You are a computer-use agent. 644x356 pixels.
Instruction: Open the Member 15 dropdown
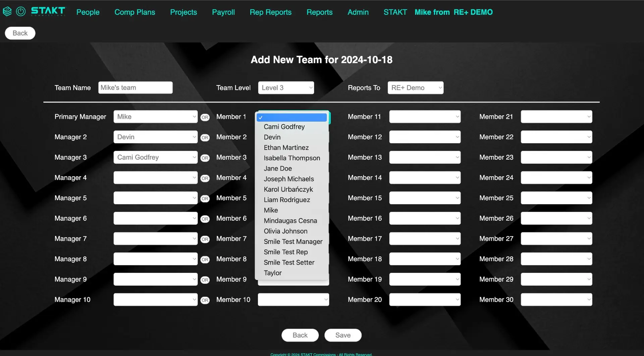coord(425,198)
